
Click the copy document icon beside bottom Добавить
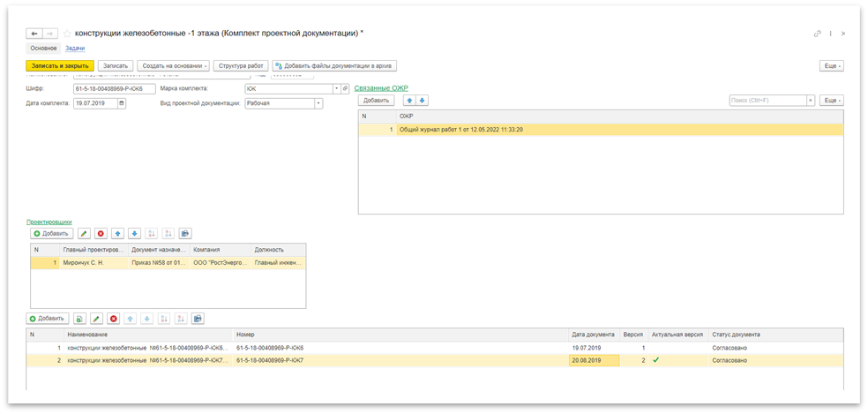point(79,318)
